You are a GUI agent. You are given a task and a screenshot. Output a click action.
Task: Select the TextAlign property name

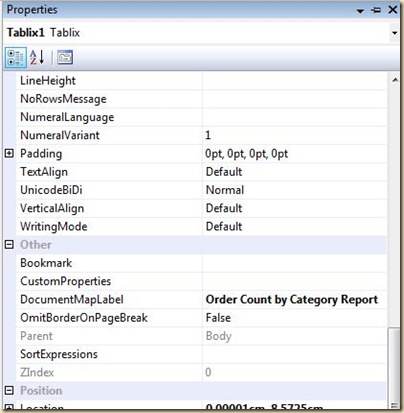click(x=44, y=172)
